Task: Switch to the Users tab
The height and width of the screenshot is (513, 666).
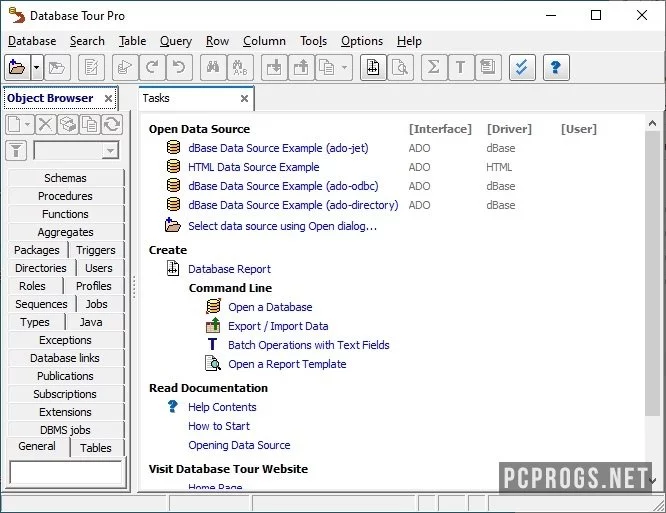Action: coord(99,268)
